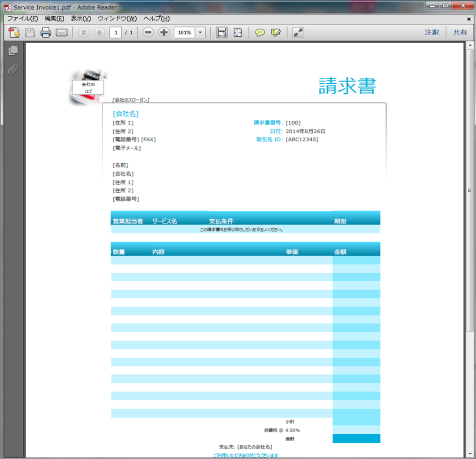476x459 pixels.
Task: Open the ヘルプ menu
Action: point(156,19)
